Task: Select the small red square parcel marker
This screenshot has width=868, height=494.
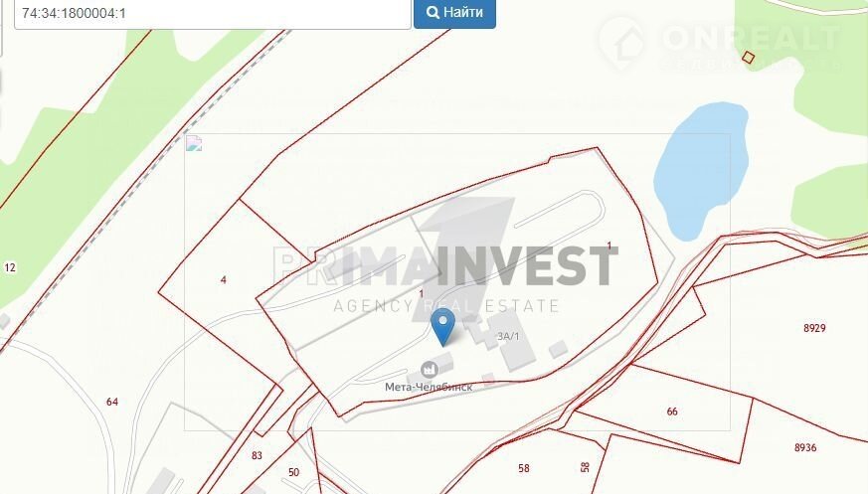Action: coord(748,57)
